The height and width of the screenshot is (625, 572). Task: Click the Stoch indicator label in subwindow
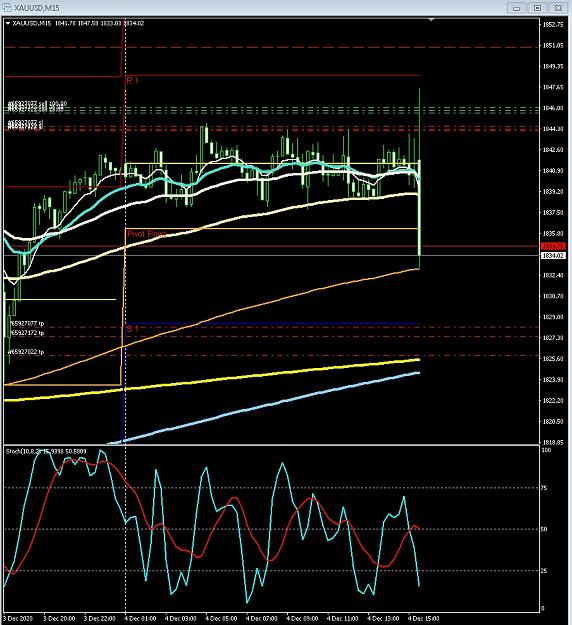pos(46,451)
